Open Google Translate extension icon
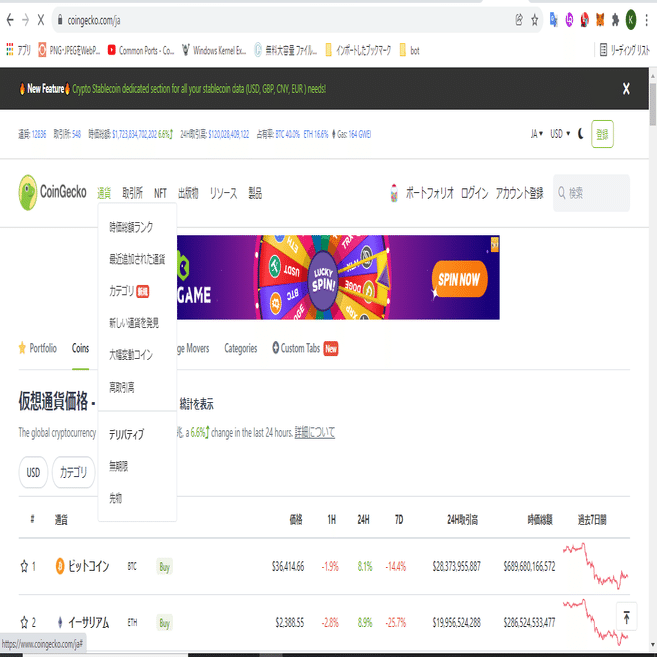This screenshot has height=657, width=657. [554, 20]
